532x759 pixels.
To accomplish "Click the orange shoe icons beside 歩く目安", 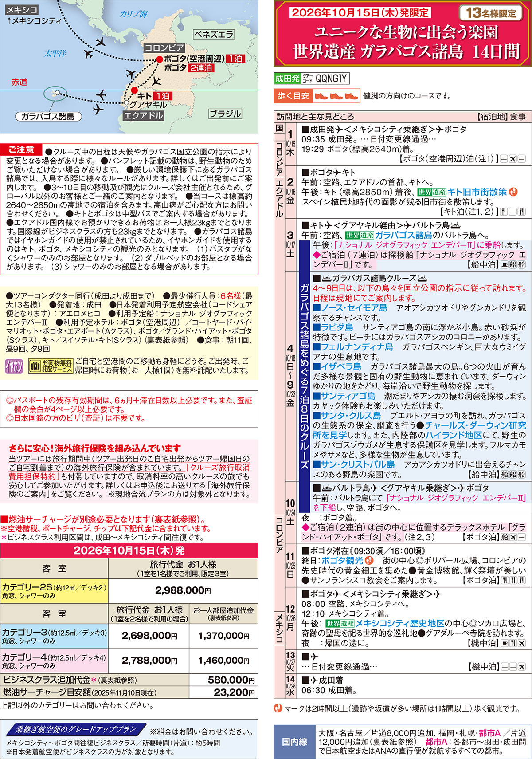I will 336,96.
